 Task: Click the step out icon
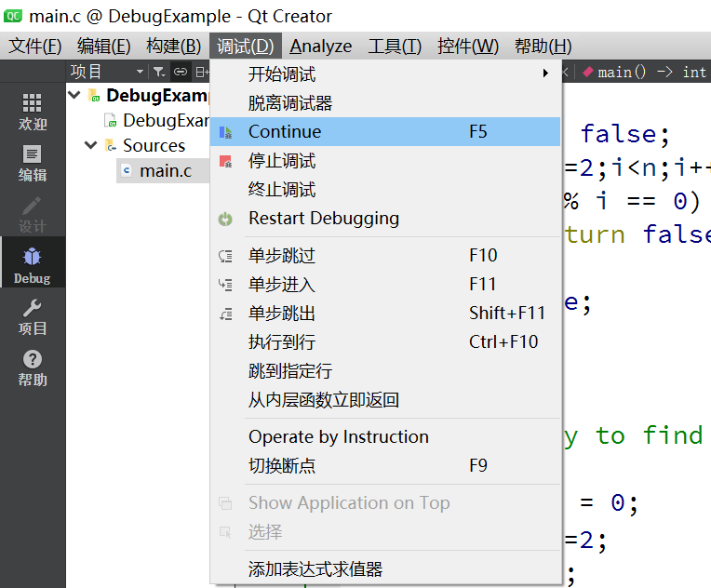pos(225,314)
